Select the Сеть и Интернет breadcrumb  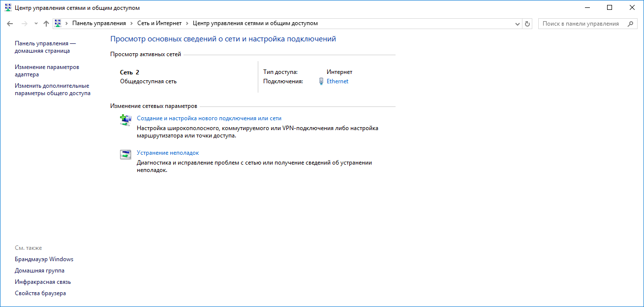[159, 23]
